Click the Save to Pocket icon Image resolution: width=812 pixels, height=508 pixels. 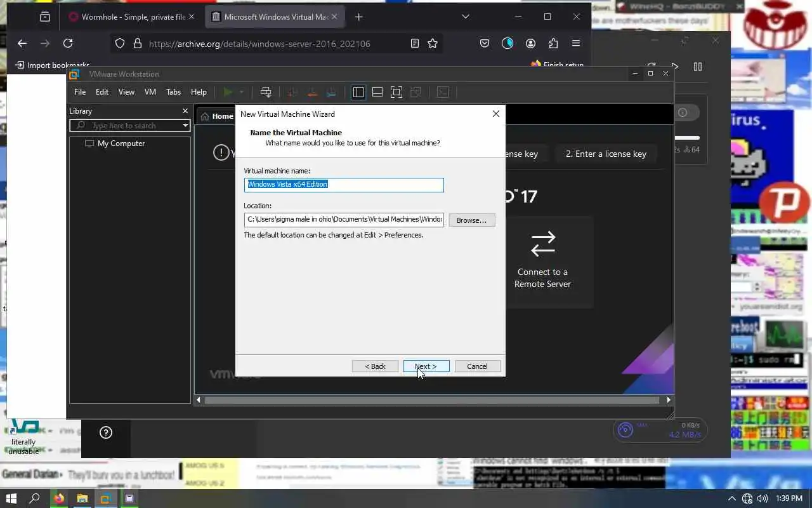point(484,43)
